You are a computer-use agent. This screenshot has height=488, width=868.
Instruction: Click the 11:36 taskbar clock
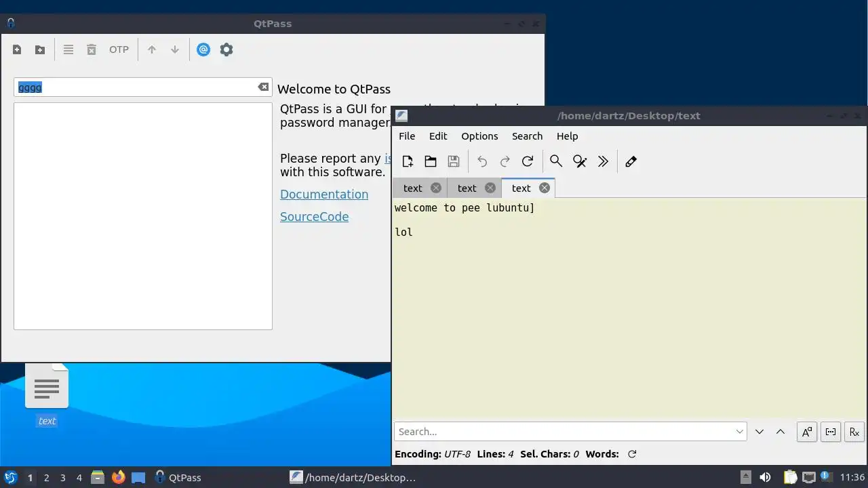click(852, 477)
